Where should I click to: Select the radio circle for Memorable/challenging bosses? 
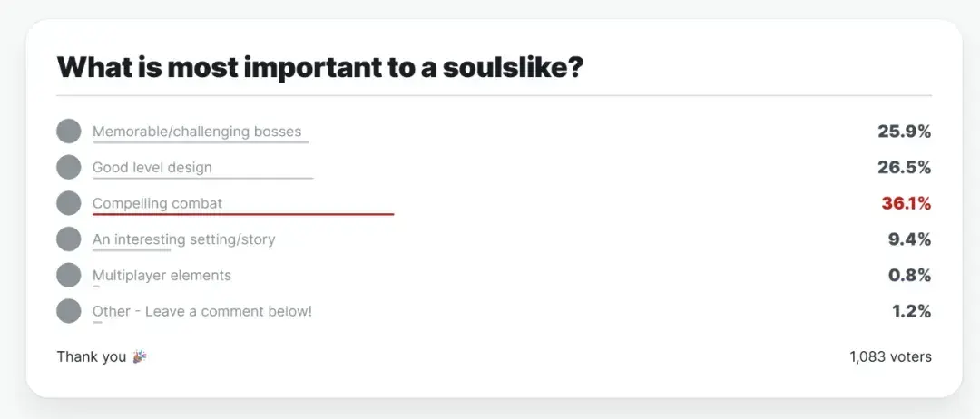click(x=69, y=132)
